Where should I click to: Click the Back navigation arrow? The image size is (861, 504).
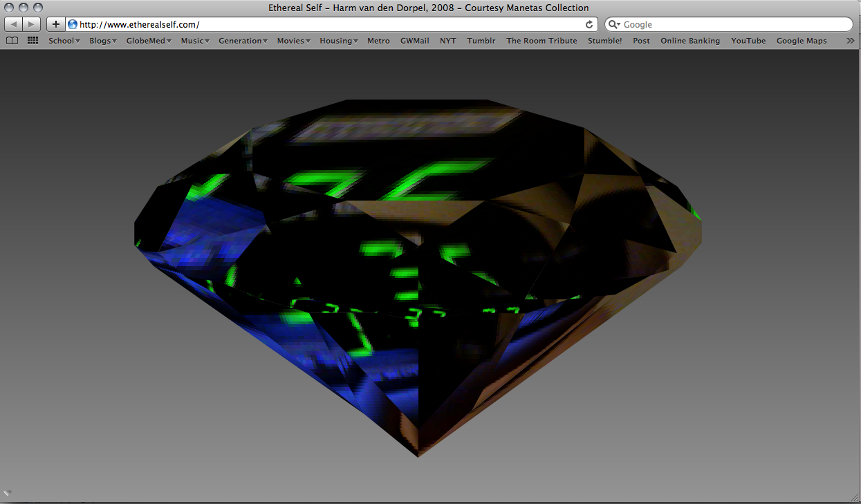[14, 24]
